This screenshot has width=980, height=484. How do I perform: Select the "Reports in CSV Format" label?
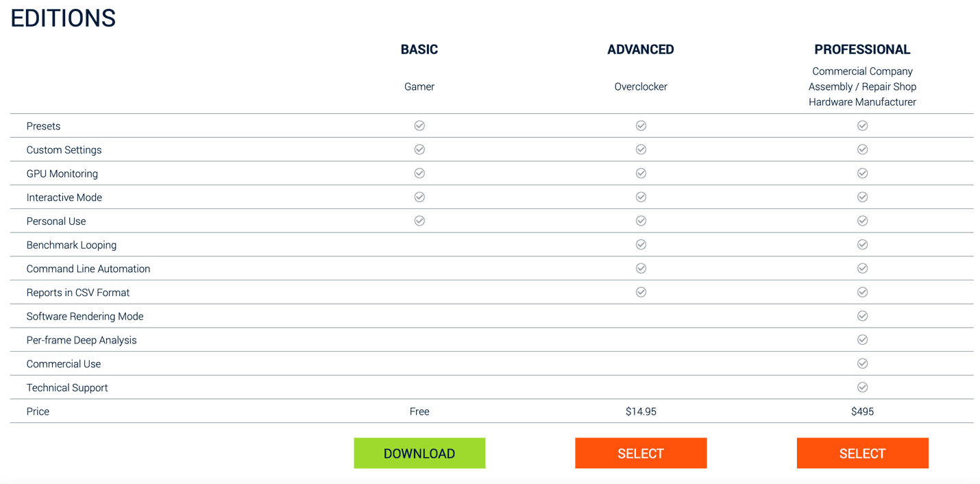(78, 293)
